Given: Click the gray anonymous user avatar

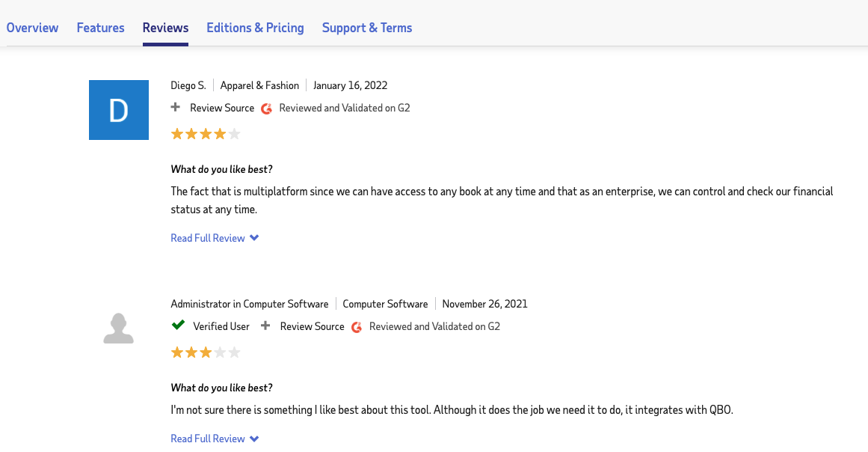Looking at the screenshot, I should (x=118, y=329).
